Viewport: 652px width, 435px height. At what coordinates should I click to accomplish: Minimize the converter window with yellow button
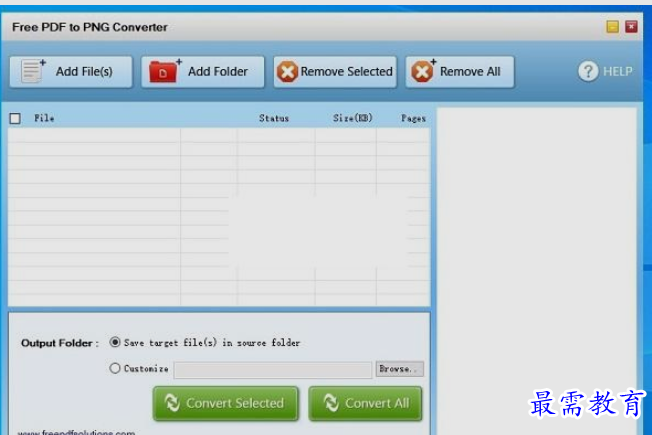click(x=612, y=27)
